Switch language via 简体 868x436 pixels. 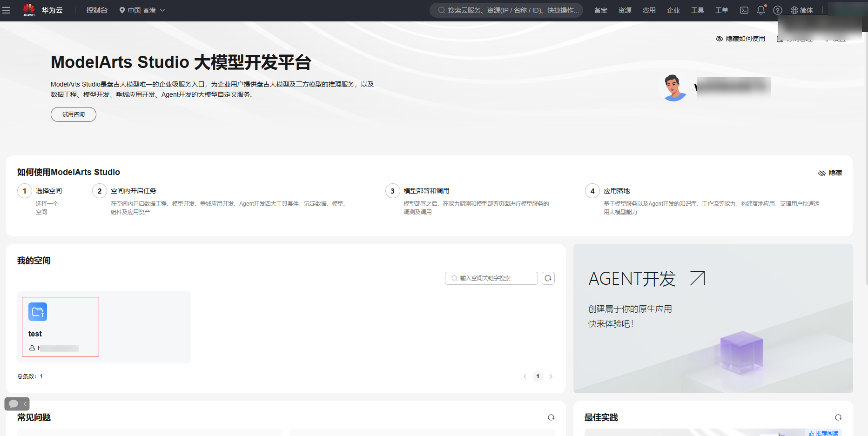tap(807, 10)
